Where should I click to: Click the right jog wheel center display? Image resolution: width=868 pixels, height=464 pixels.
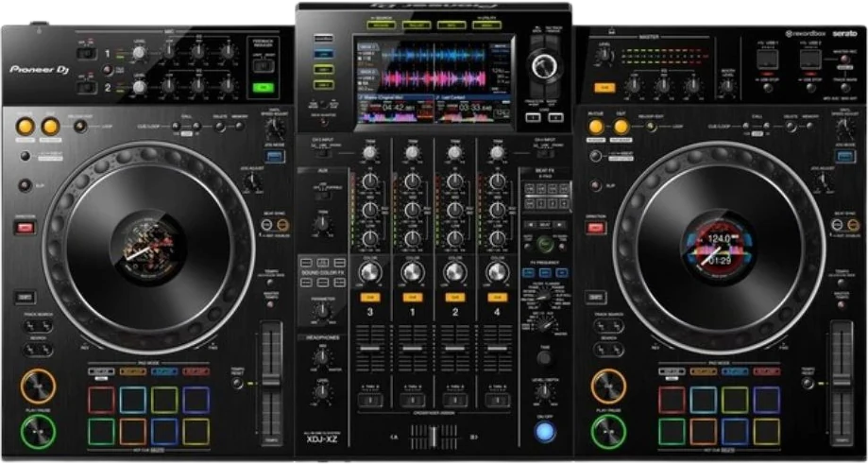[718, 248]
